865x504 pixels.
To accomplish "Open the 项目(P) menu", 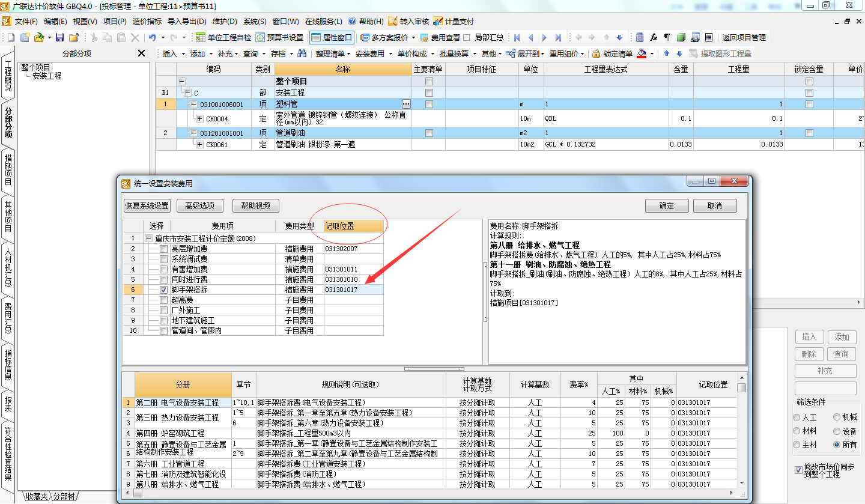I will click(115, 21).
